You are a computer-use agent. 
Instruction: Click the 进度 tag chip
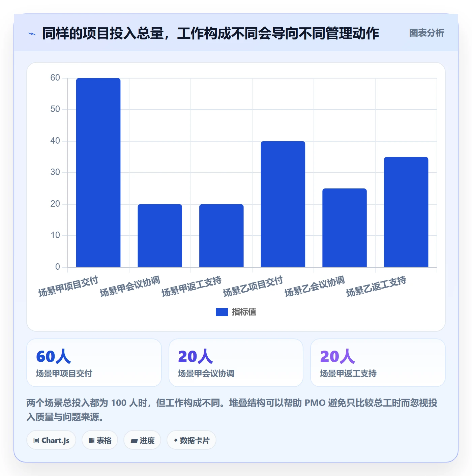142,440
